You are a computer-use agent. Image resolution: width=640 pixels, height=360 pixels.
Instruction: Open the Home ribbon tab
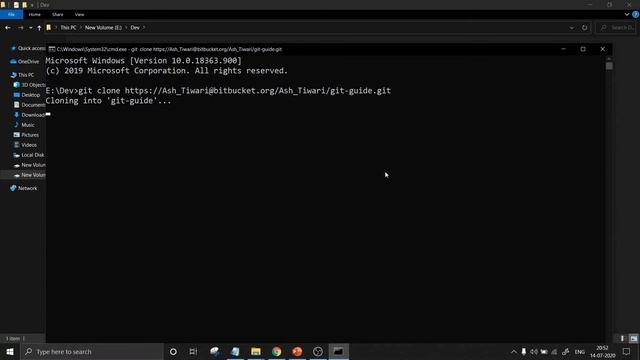(x=35, y=14)
